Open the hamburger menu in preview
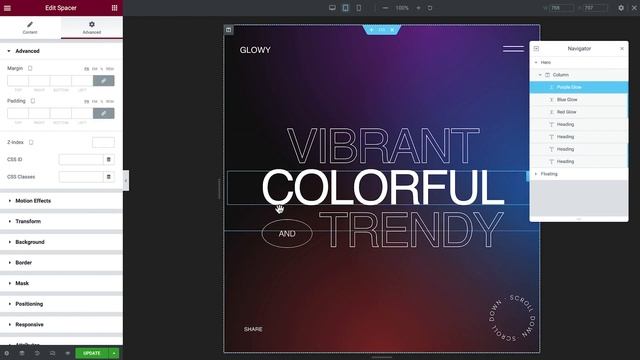 point(513,49)
